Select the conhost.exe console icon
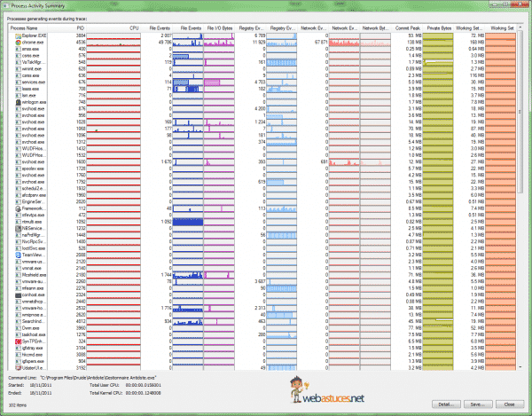This screenshot has height=416, width=532. point(19,294)
